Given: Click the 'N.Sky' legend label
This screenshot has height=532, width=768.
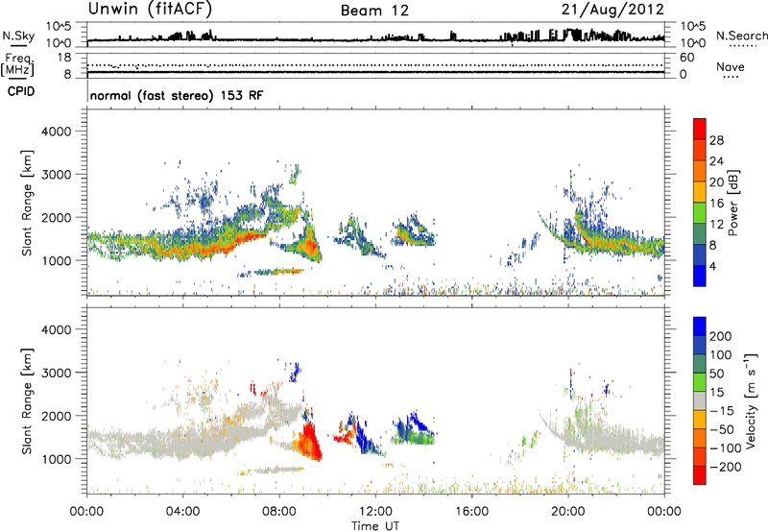Looking at the screenshot, I should pyautogui.click(x=18, y=36).
